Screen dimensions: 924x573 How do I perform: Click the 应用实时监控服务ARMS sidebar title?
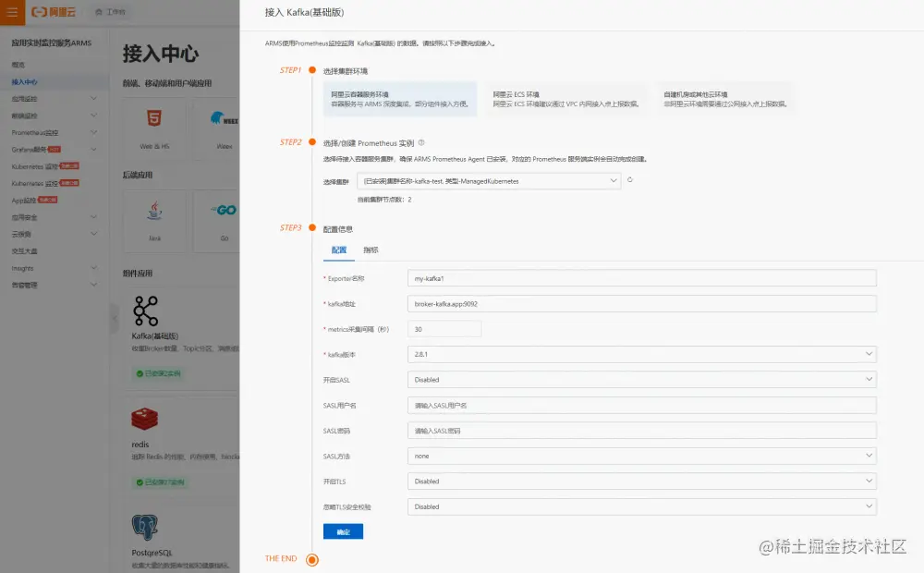(51, 43)
